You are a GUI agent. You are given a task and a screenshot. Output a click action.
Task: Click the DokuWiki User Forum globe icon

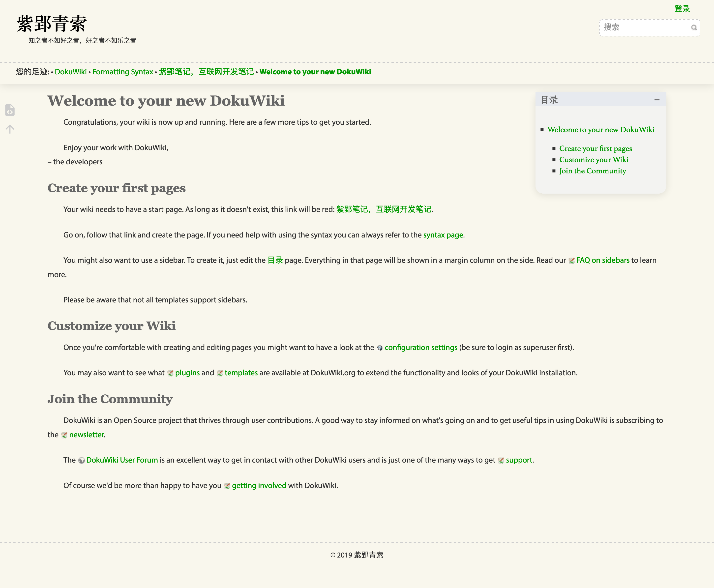pos(81,460)
